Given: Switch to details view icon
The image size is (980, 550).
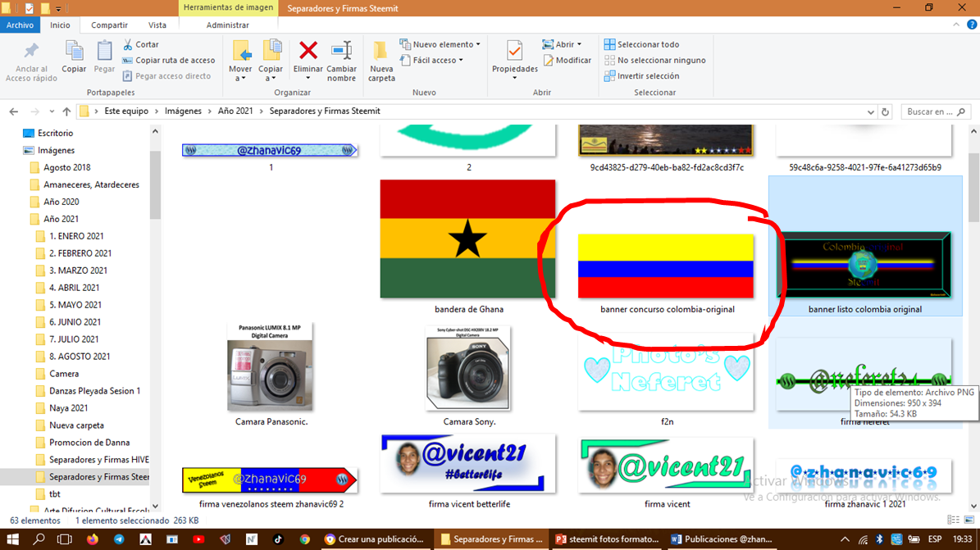Looking at the screenshot, I should [953, 520].
